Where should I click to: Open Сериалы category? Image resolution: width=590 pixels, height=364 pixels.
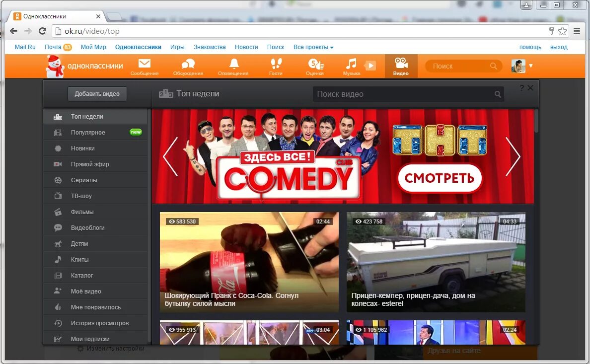(x=95, y=180)
